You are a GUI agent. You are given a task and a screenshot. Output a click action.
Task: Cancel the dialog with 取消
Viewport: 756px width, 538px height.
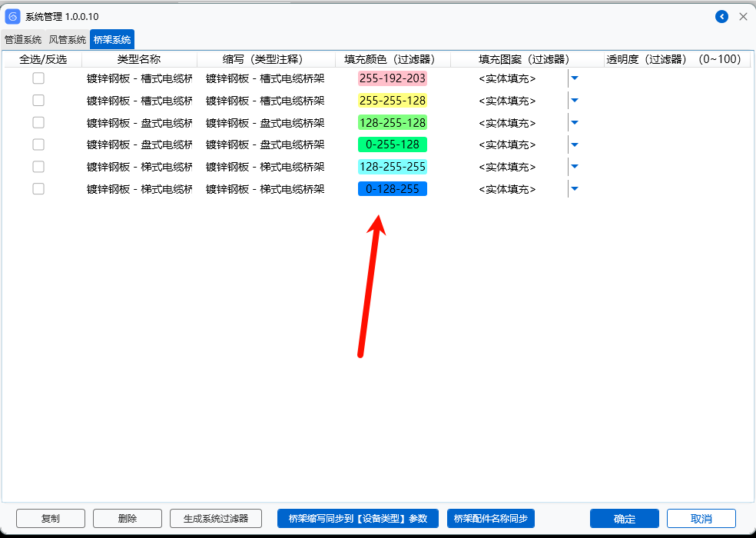click(701, 519)
